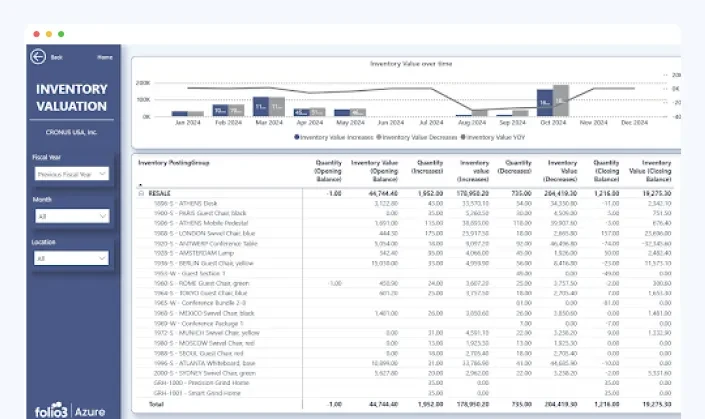Click the red window close dot
The image size is (705, 419).
coord(36,34)
